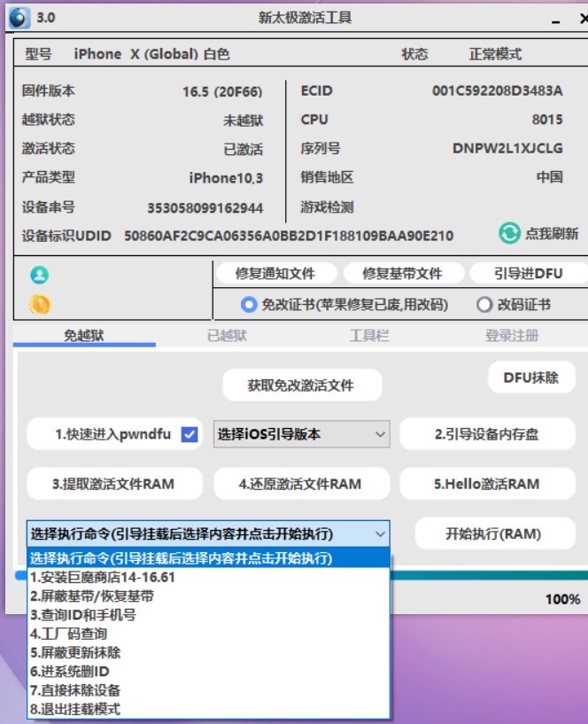The image size is (588, 724).
Task: Select the 免改证书 radio option
Action: tap(249, 305)
